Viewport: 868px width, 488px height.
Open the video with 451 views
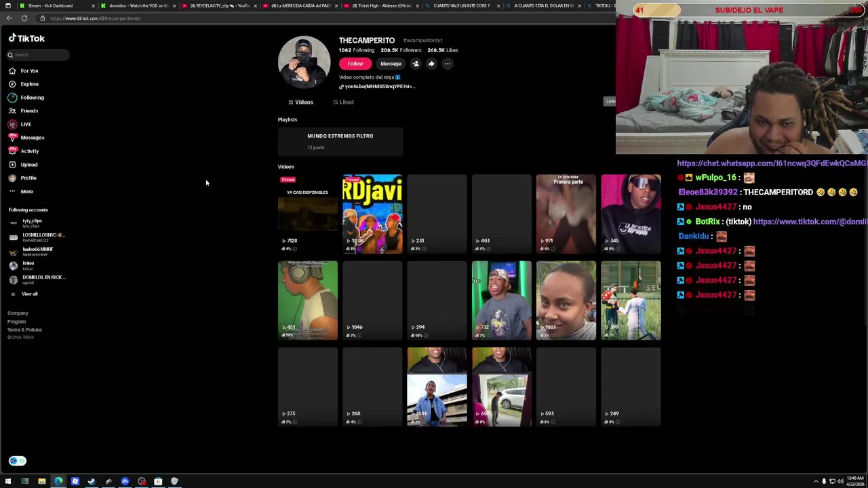(308, 300)
